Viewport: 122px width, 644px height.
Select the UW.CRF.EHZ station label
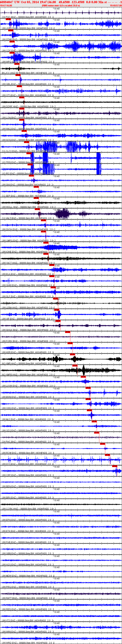(28, 475)
